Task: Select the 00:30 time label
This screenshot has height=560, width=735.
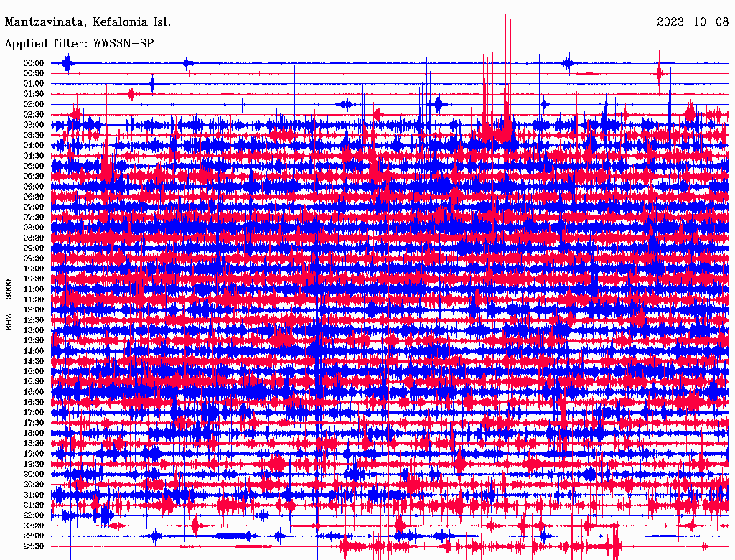Action: (34, 74)
